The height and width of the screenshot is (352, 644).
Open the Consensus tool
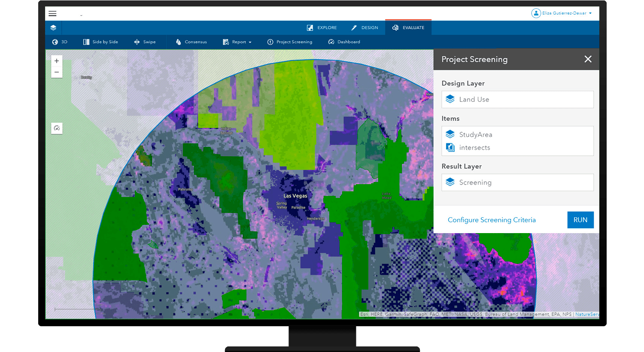pos(191,42)
